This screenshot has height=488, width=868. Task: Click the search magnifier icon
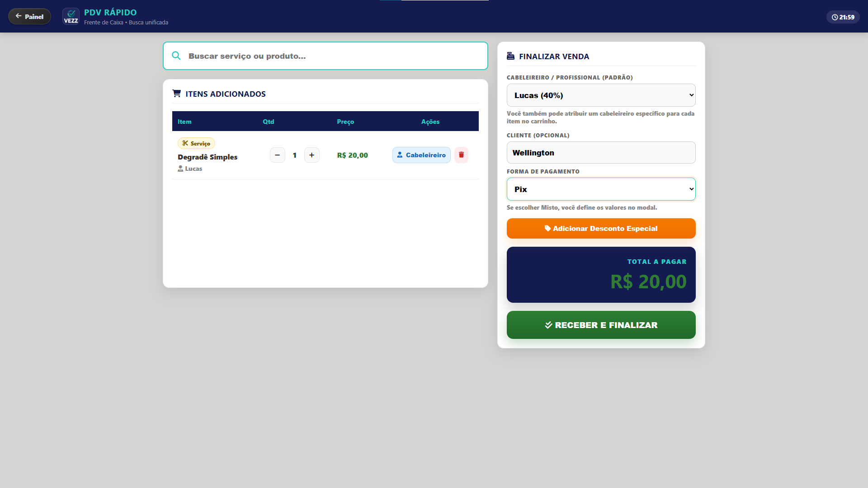176,56
